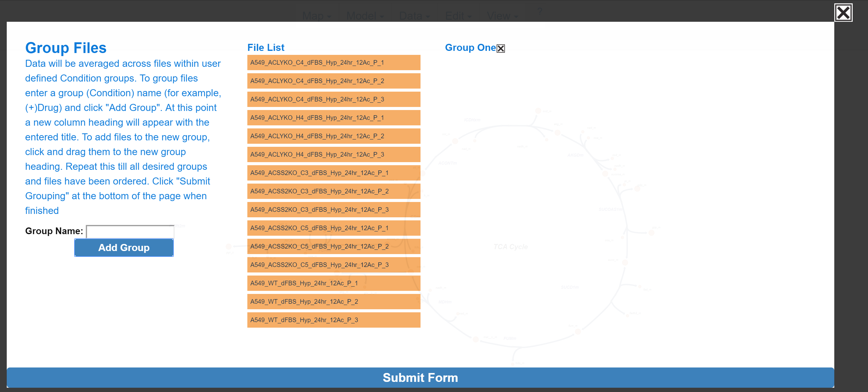This screenshot has width=868, height=392.
Task: Select file A549_WT_dFBS_Hyp_24hr_12Ac_P_2
Action: click(x=333, y=301)
